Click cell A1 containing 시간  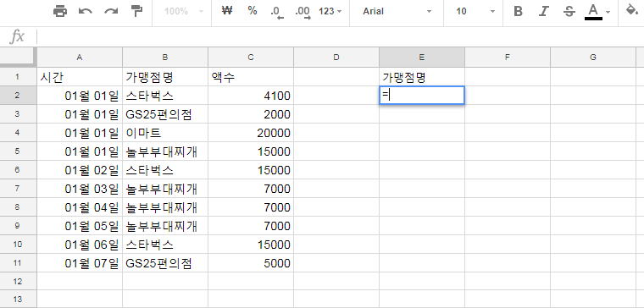point(80,77)
